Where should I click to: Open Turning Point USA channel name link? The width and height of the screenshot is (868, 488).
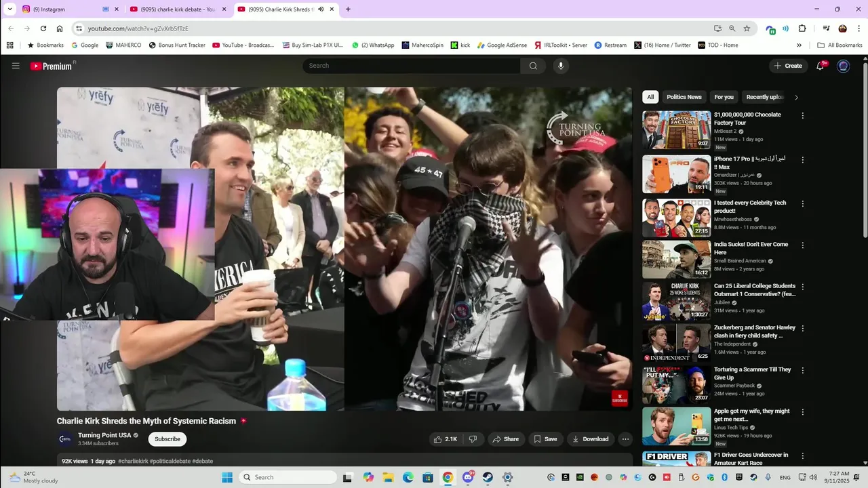coord(104,435)
